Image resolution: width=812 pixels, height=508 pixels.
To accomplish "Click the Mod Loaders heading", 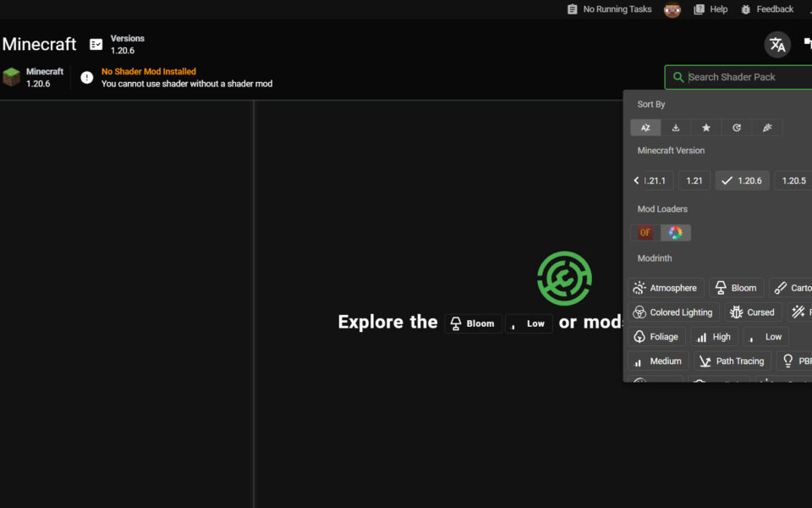I will point(662,209).
